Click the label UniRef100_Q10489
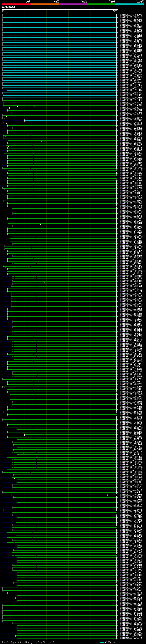 coord(131,143)
